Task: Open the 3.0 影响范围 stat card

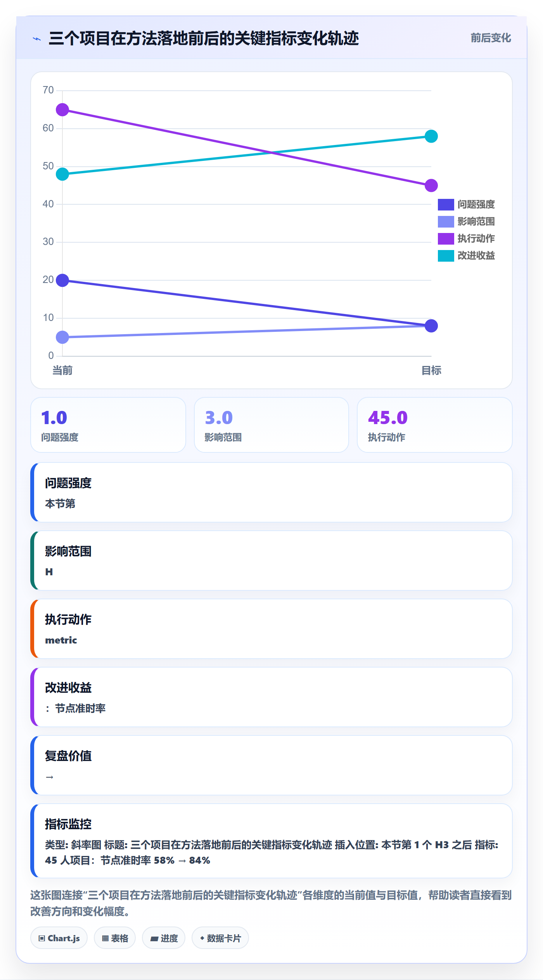Action: point(271,425)
